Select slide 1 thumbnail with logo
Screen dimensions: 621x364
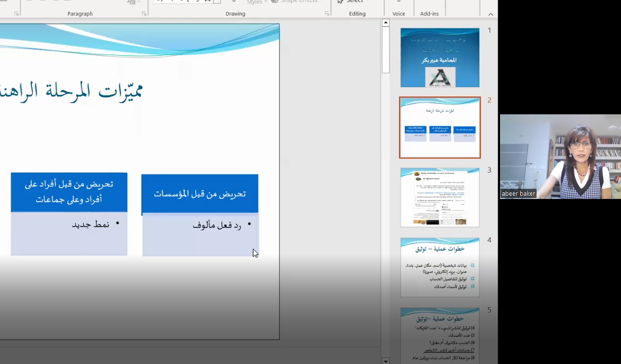coord(440,58)
